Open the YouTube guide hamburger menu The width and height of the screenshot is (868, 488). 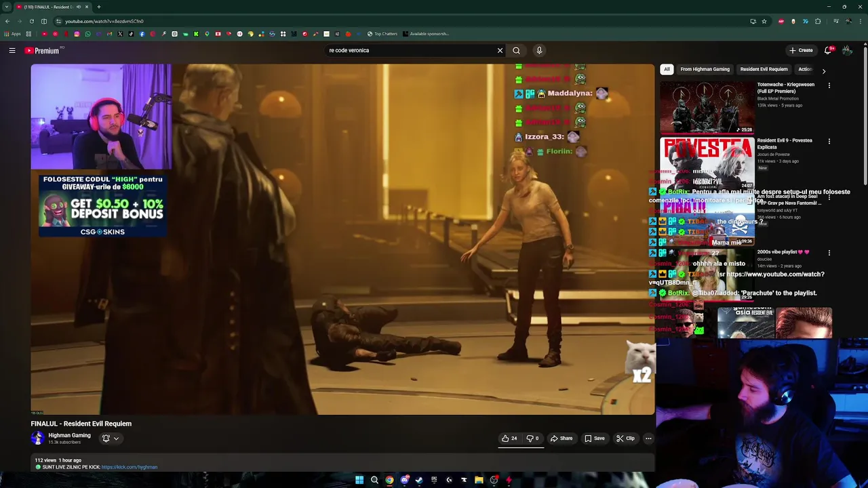12,50
